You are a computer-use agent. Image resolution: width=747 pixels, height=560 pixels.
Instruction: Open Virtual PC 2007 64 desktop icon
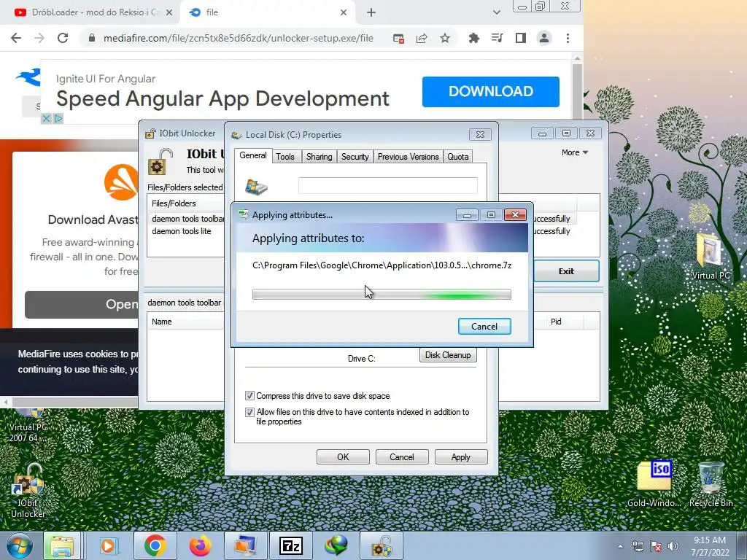tap(28, 425)
